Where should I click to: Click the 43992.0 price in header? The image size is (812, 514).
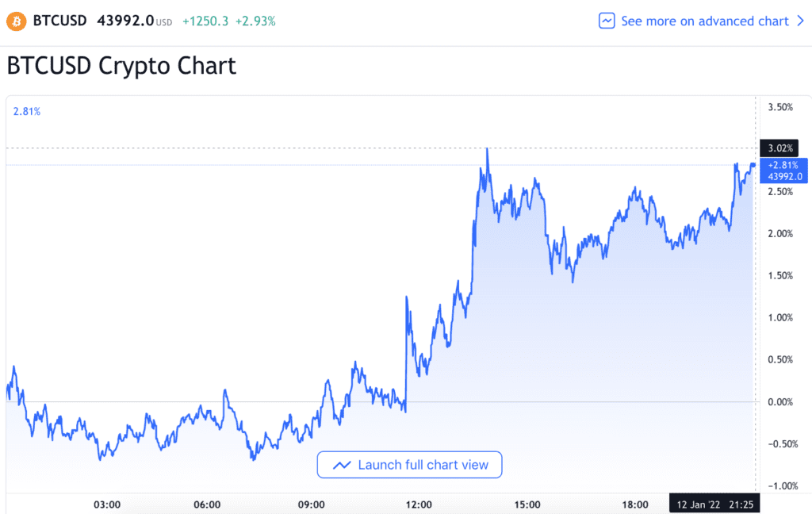point(124,21)
